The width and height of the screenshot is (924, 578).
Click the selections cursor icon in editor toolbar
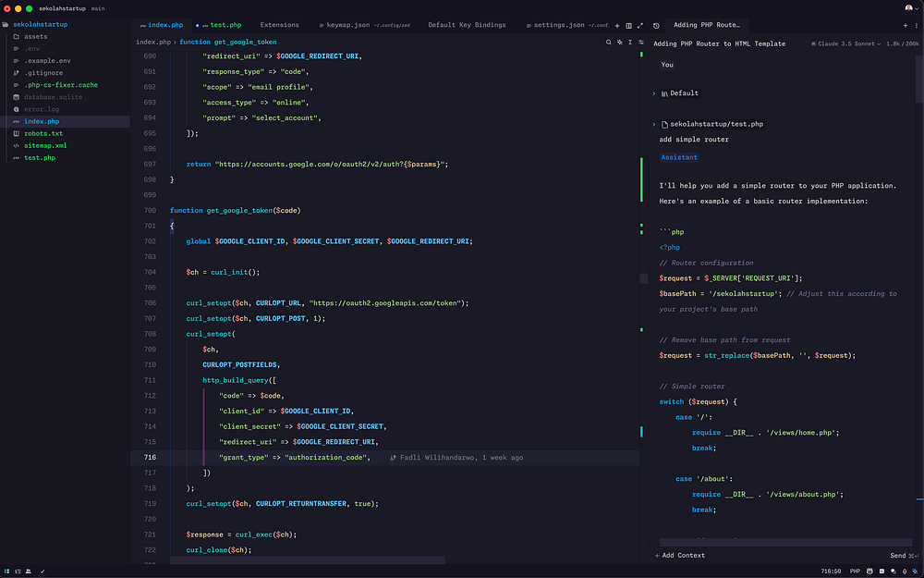pos(630,43)
